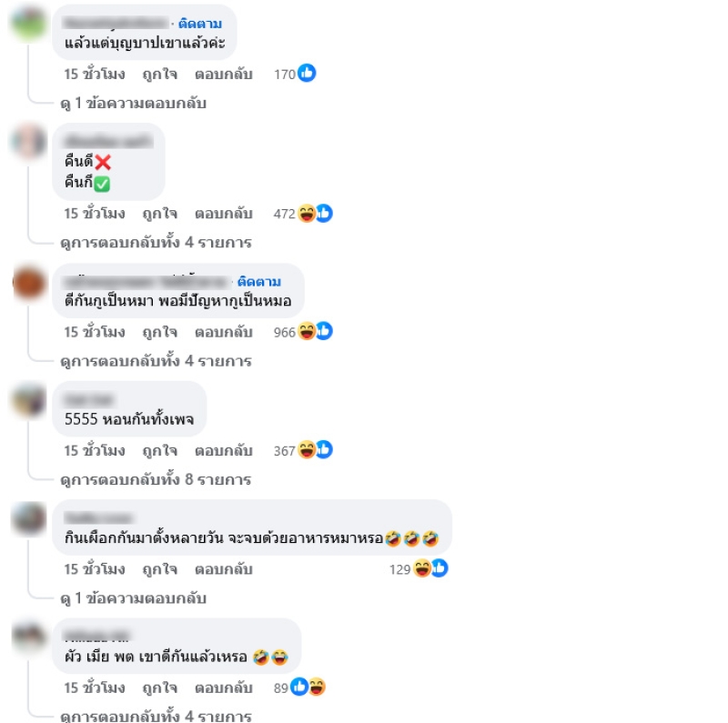This screenshot has height=723, width=728.
Task: Reply to the กินเผือกกันมาตั้งหลายวัน comment
Action: (x=223, y=569)
